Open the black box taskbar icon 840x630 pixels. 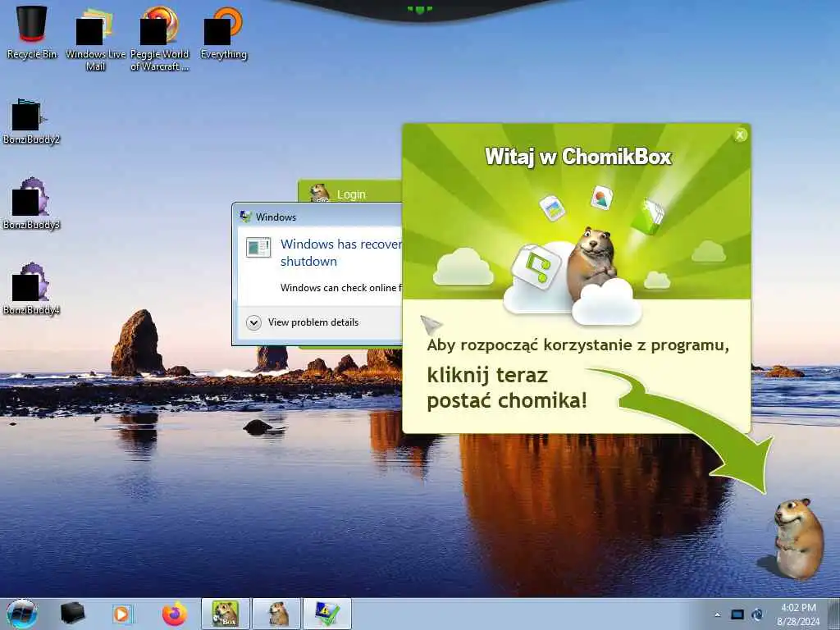pyautogui.click(x=72, y=614)
